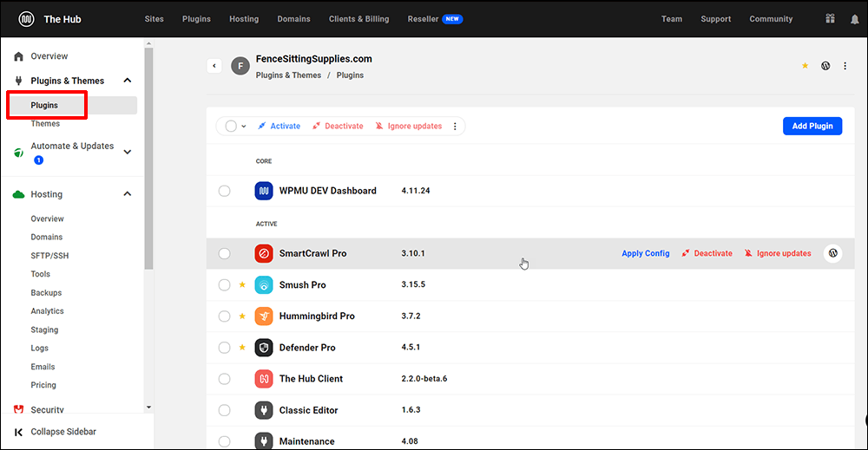Viewport: 868px width, 450px height.
Task: Click The Hub logo icon
Action: pyautogui.click(x=26, y=19)
